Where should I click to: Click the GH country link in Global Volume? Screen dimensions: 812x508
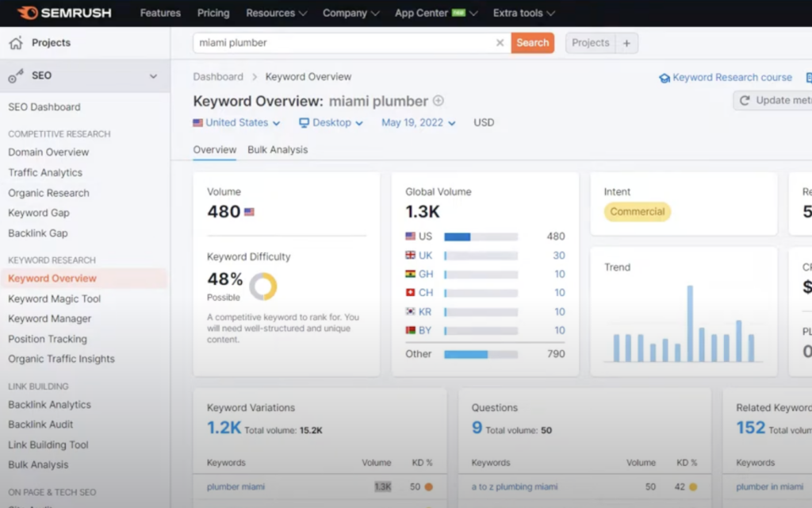click(x=426, y=274)
